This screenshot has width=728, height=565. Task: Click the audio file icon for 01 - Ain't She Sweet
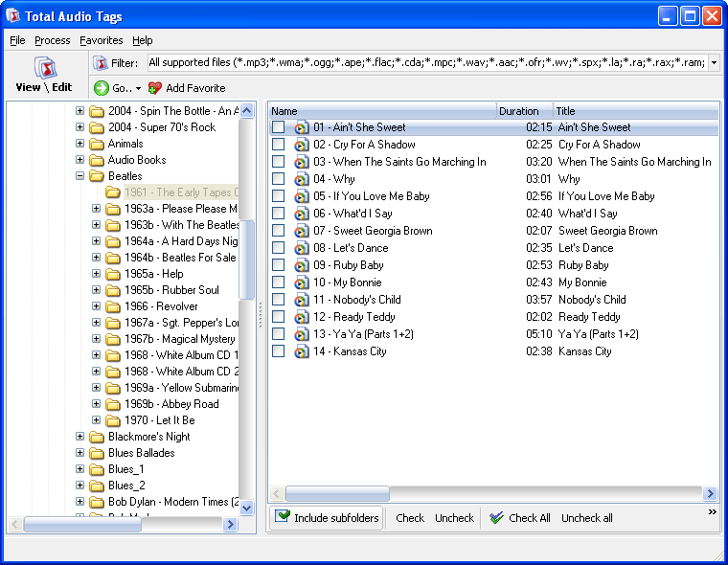pyautogui.click(x=301, y=127)
